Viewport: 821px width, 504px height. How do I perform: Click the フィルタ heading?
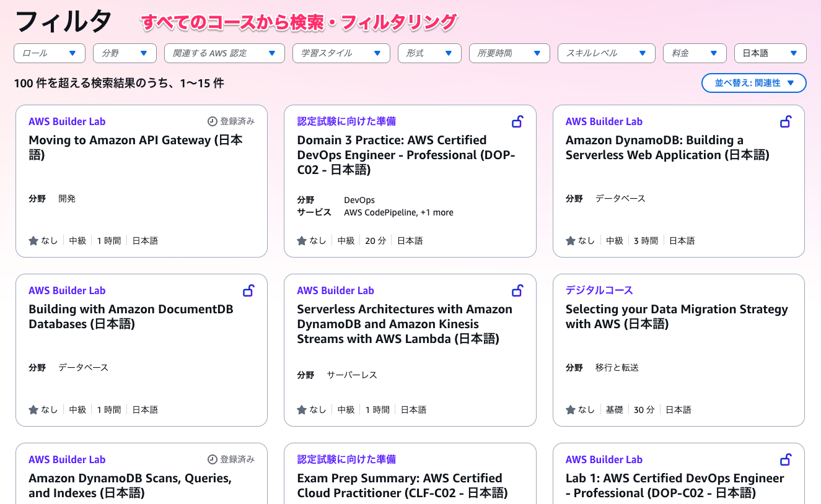[63, 22]
